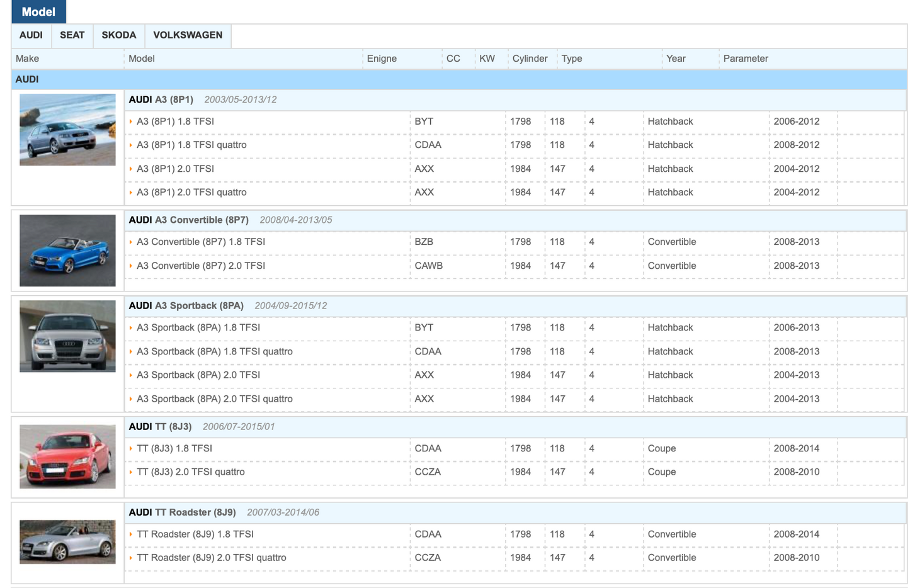Switch to the AUDI brand tab
This screenshot has height=588, width=910.
(x=31, y=35)
